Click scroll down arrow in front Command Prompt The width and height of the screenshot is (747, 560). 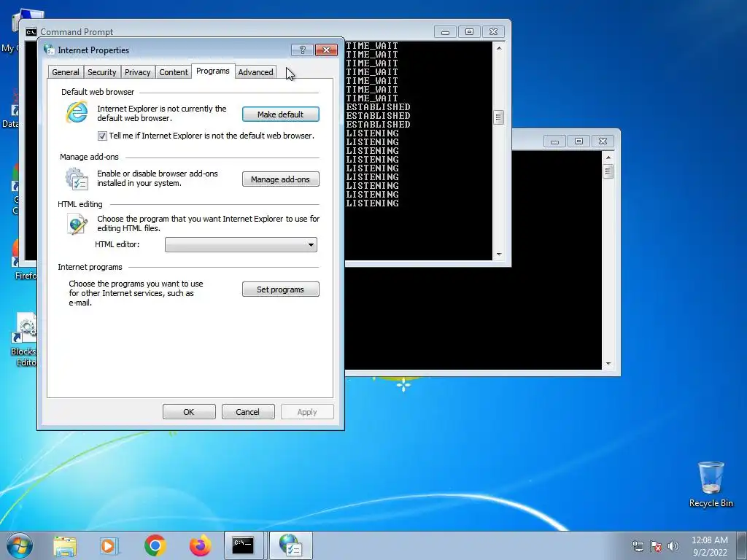click(499, 254)
